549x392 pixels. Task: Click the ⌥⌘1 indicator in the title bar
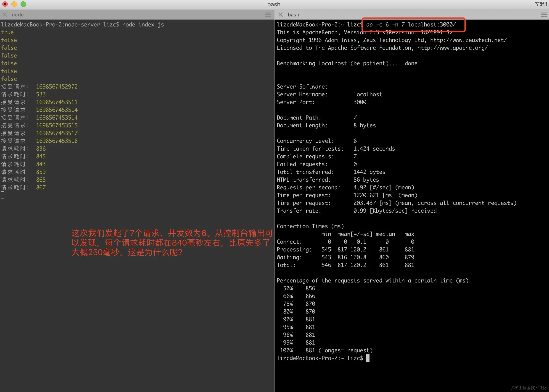point(541,4)
